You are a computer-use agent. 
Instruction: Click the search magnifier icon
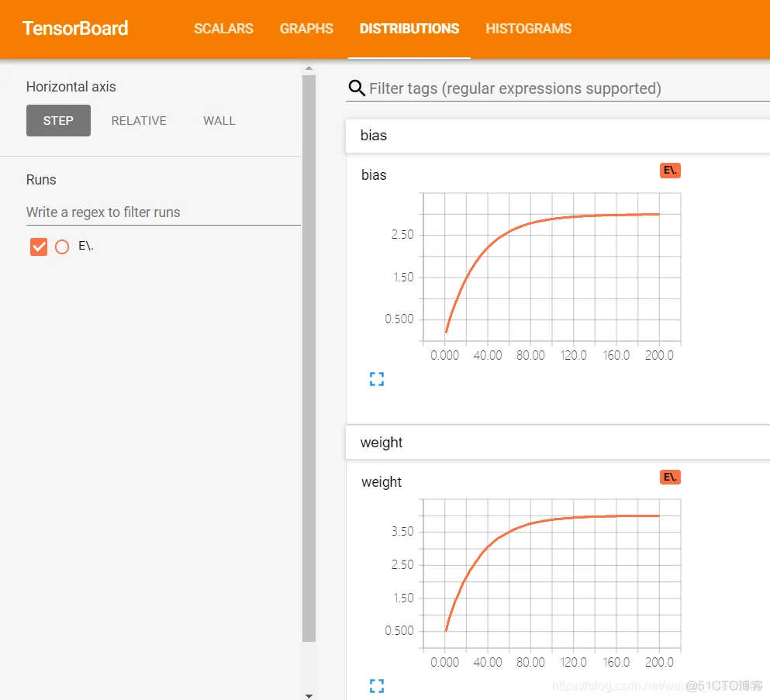[357, 88]
